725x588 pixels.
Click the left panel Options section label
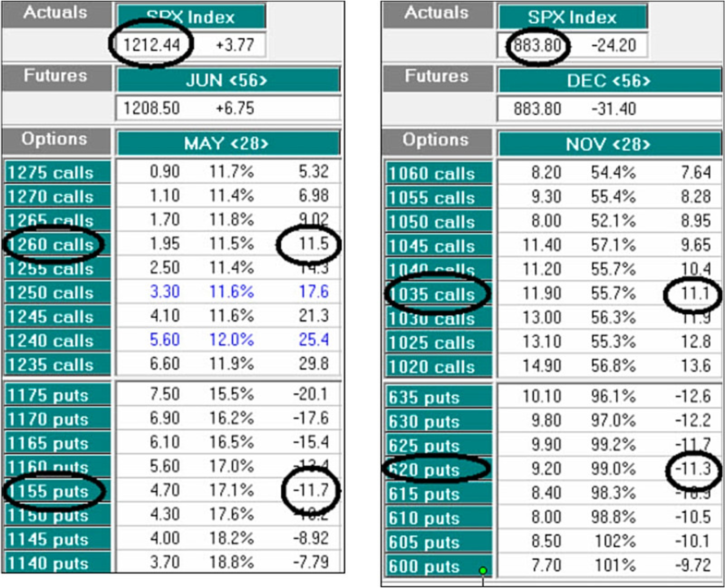pyautogui.click(x=55, y=139)
